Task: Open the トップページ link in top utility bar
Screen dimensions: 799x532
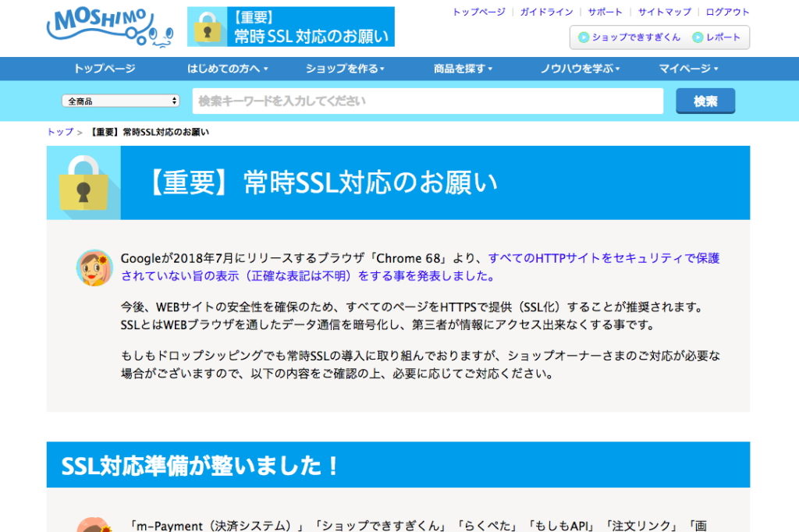Action: 479,12
